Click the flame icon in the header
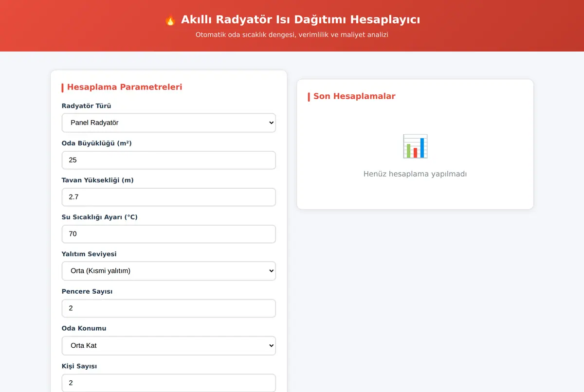Screen dimensions: 584x392 170,20
